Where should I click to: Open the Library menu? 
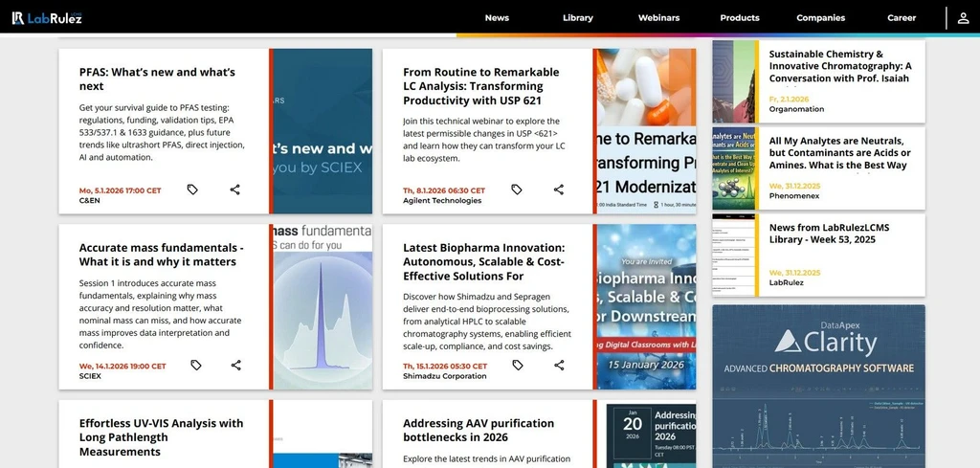(x=577, y=18)
